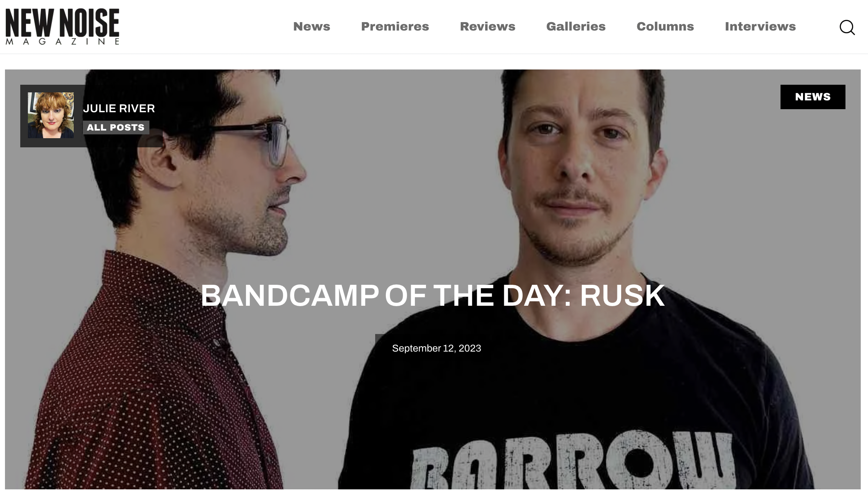
Task: Click the New Noise Magazine logo
Action: click(x=62, y=26)
